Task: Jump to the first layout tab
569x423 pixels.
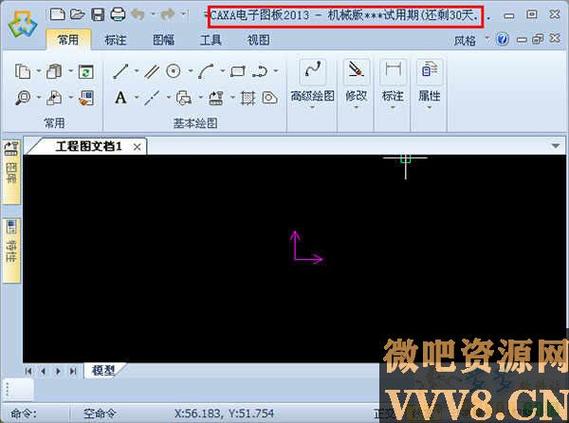Action: point(28,371)
